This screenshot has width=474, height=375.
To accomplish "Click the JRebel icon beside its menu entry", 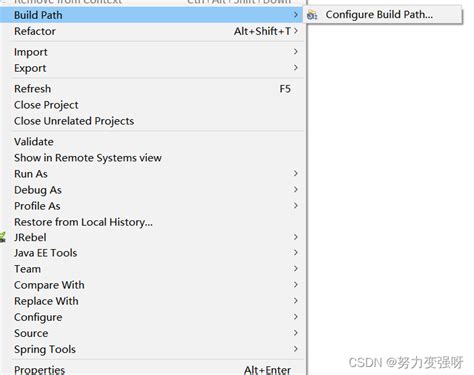I will coord(2,237).
